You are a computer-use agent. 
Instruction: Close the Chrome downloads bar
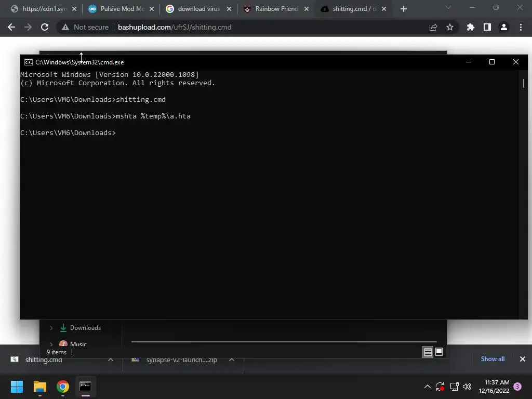point(523,359)
